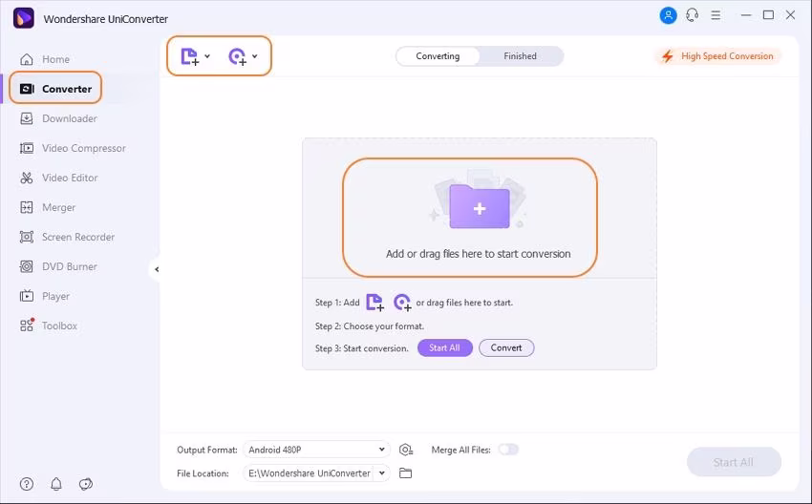Click the Step 2 Choose your format text
The height and width of the screenshot is (504, 812).
[x=370, y=326]
